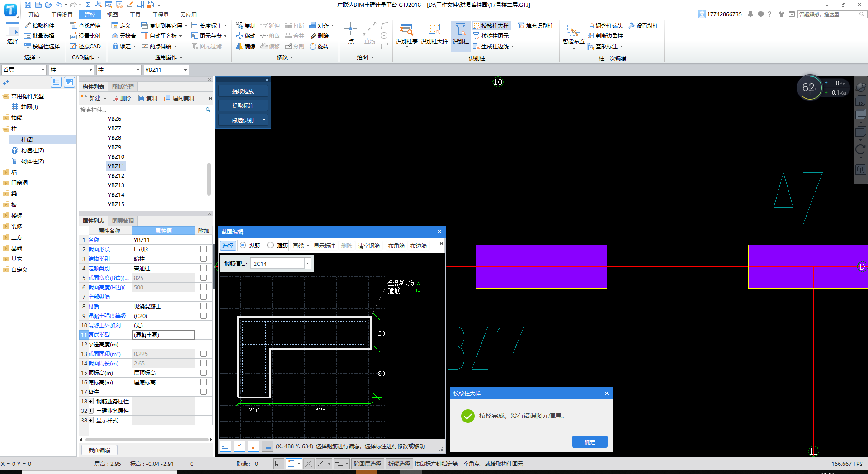
Task: Open the 视图 ribbon tab
Action: (x=113, y=14)
